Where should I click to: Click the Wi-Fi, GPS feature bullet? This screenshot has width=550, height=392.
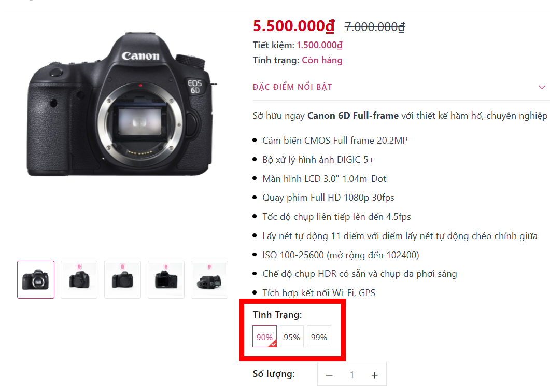[x=319, y=293]
